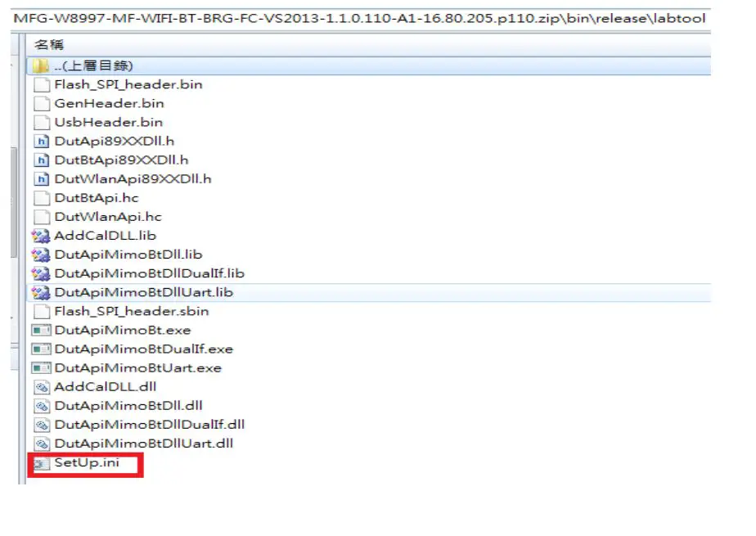Select the SetUp.ini file name
Image resolution: width=756 pixels, height=536 pixels.
click(x=87, y=462)
